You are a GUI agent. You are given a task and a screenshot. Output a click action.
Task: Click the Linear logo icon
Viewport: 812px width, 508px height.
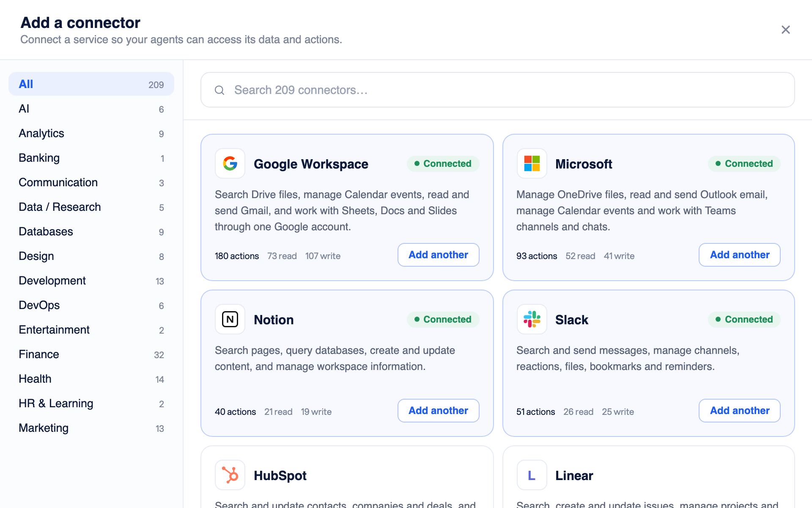[532, 475]
